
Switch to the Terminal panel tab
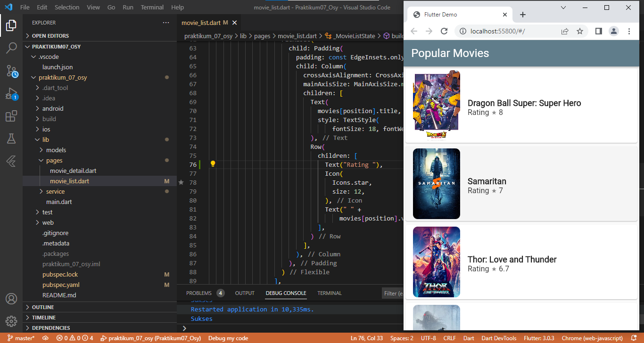pyautogui.click(x=330, y=293)
